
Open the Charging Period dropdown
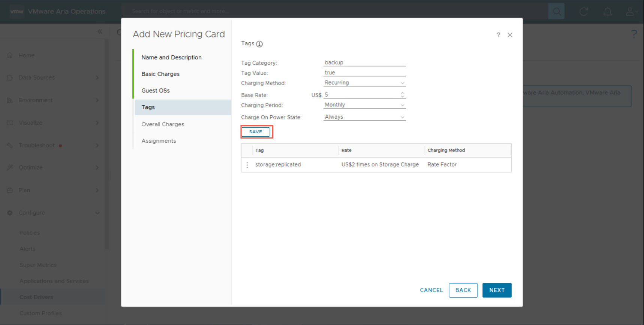tap(364, 105)
